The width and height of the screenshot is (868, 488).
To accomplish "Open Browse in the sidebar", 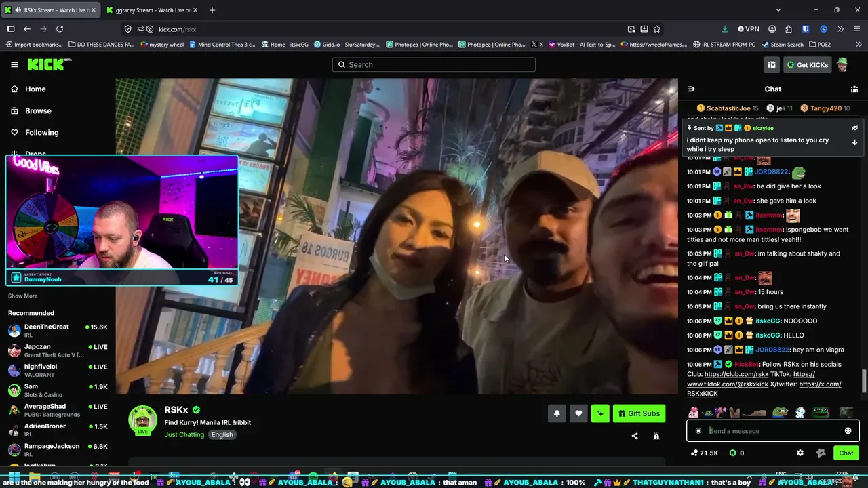I will click(x=38, y=110).
